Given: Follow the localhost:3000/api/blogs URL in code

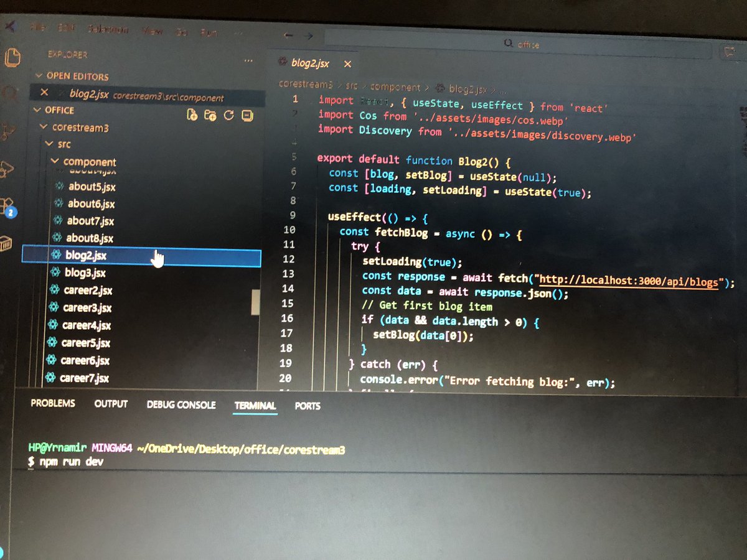Looking at the screenshot, I should coord(630,281).
